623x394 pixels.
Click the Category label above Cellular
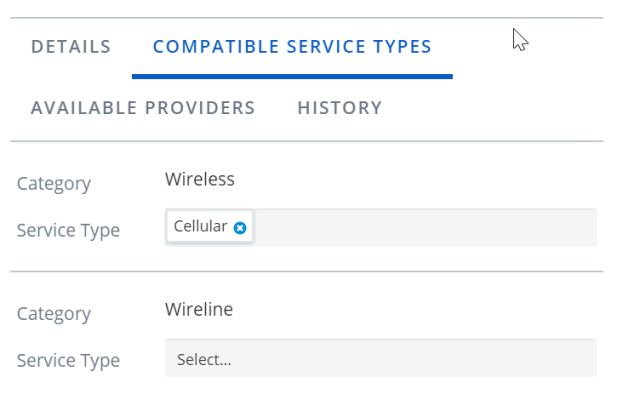coord(54,184)
